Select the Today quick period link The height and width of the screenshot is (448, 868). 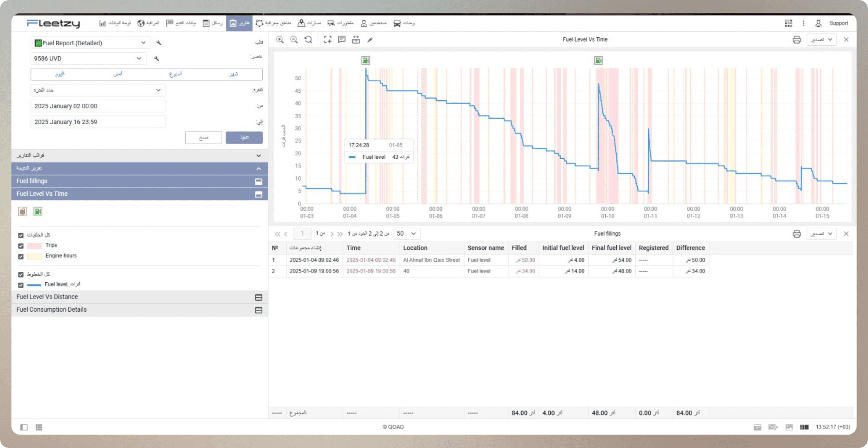click(x=60, y=74)
